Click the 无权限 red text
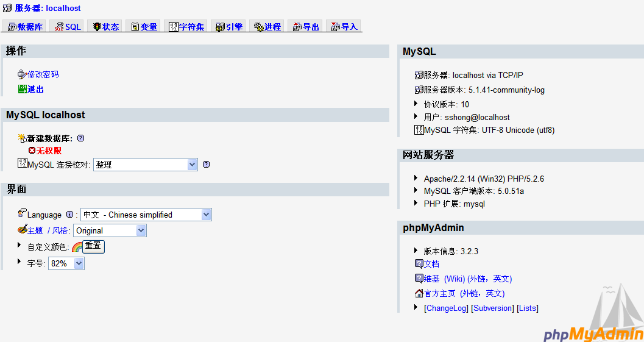This screenshot has width=644, height=342. click(49, 151)
